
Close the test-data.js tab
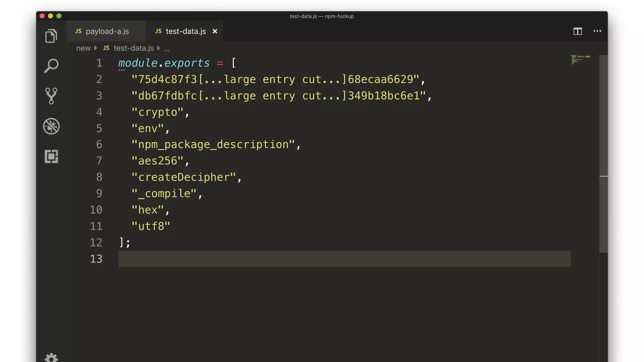point(215,31)
